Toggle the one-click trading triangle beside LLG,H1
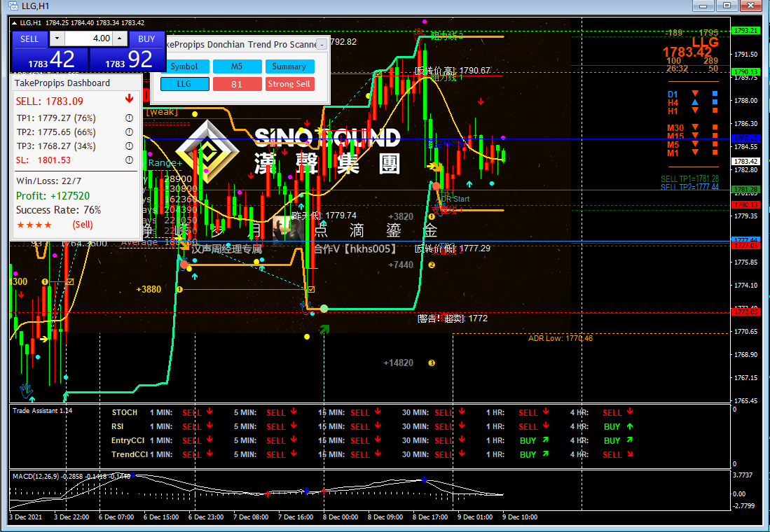 [x=14, y=23]
